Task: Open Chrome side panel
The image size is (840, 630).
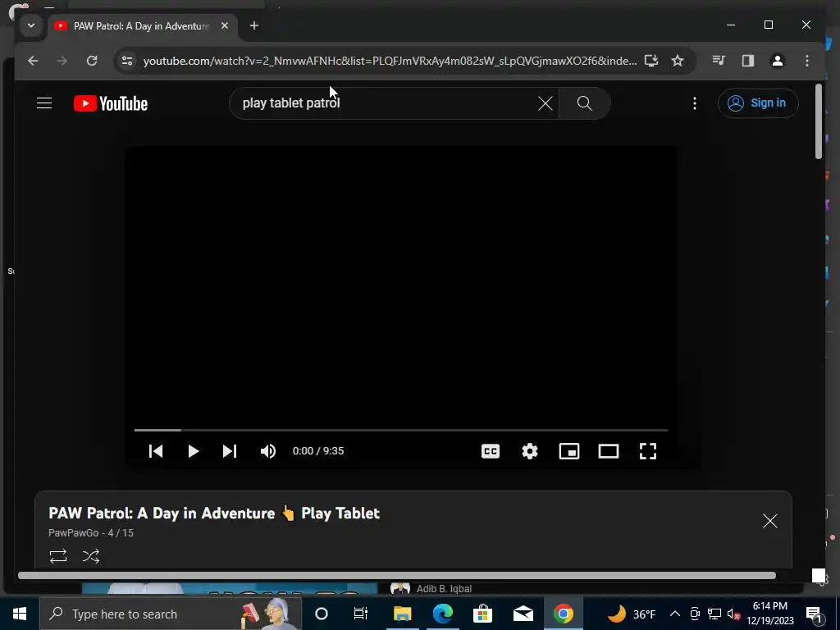Action: pos(748,61)
